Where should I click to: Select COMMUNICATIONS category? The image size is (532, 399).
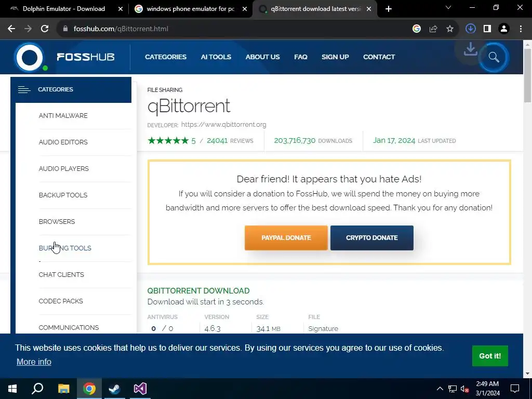click(x=69, y=327)
